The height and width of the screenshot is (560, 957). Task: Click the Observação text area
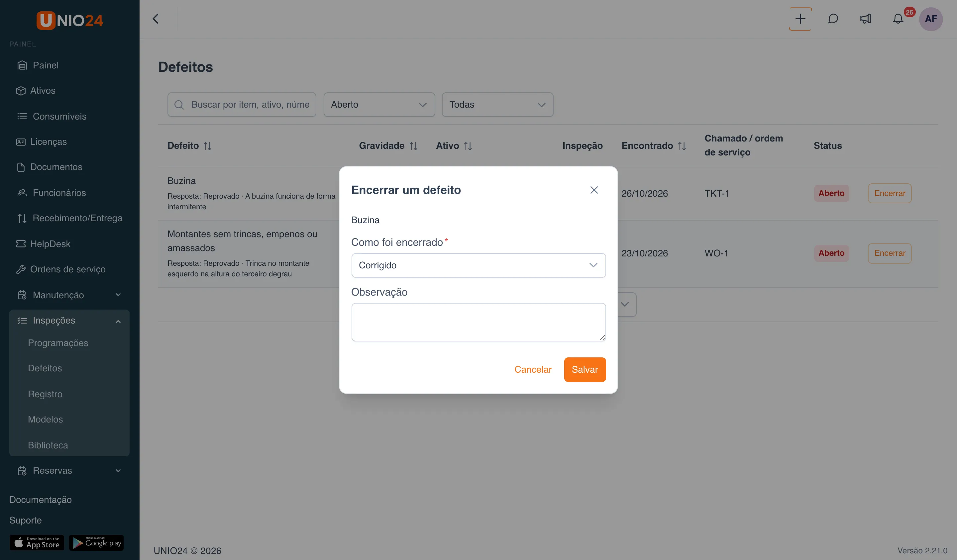click(478, 322)
